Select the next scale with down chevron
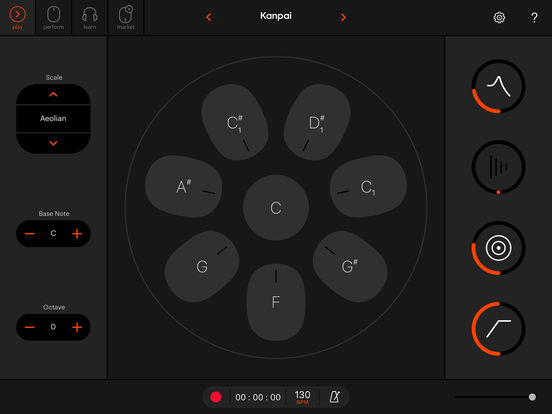Screen dimensions: 552x414 tap(53, 143)
